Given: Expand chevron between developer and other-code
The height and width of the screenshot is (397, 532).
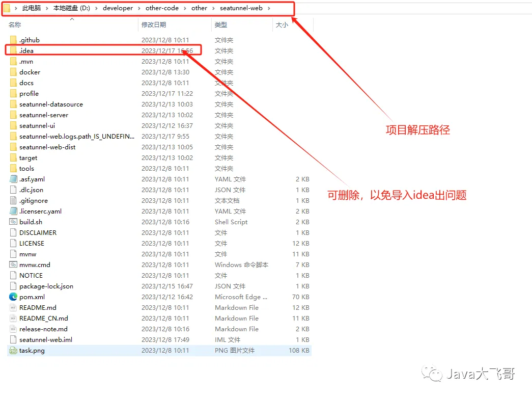Looking at the screenshot, I should (x=139, y=8).
